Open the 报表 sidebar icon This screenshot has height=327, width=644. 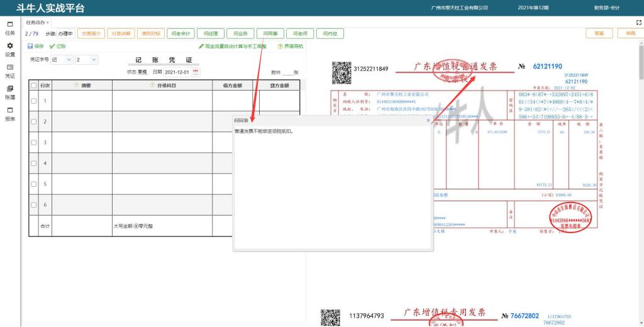point(9,110)
